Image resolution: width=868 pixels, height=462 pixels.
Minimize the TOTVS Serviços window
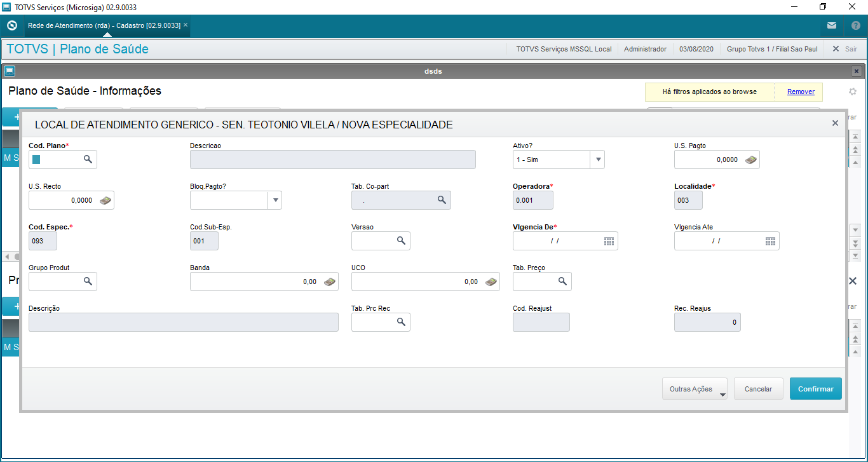click(794, 7)
